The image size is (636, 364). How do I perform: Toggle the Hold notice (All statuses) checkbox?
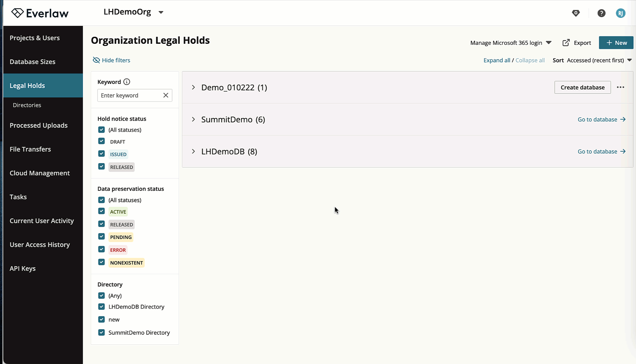[x=102, y=130]
